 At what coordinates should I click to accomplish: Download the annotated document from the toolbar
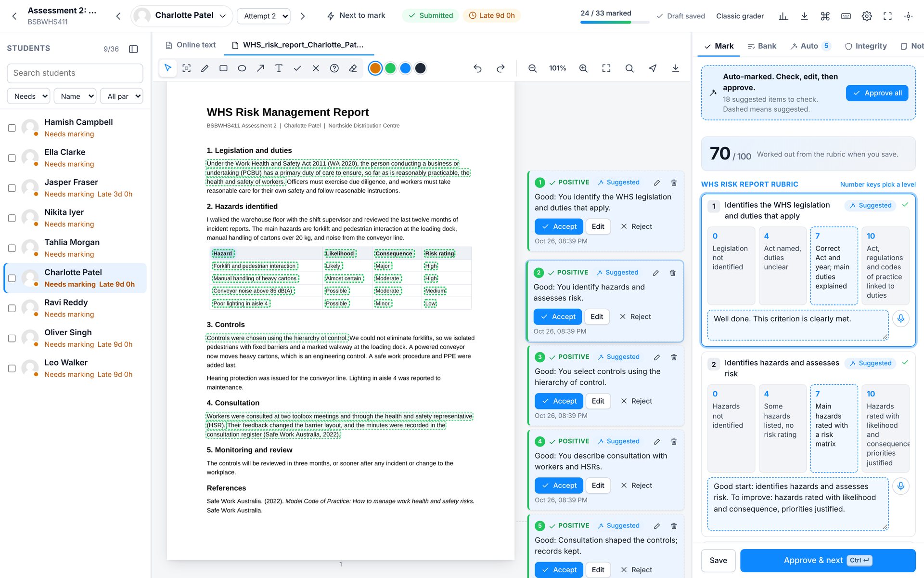click(x=676, y=68)
